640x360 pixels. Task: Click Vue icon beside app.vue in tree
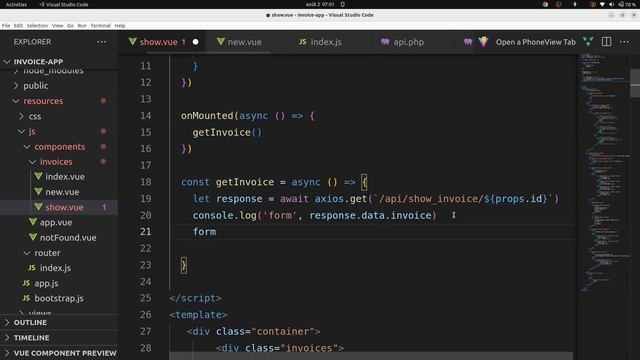[33, 222]
